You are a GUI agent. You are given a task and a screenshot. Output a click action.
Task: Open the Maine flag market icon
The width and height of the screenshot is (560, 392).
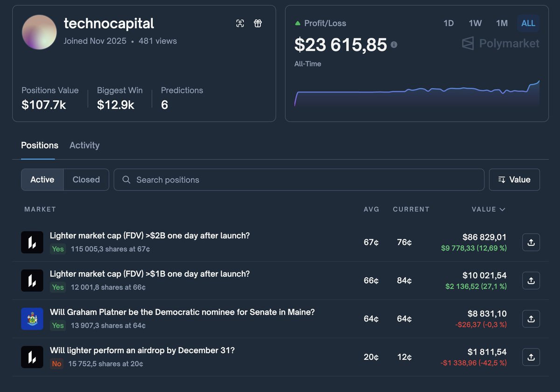tap(32, 319)
